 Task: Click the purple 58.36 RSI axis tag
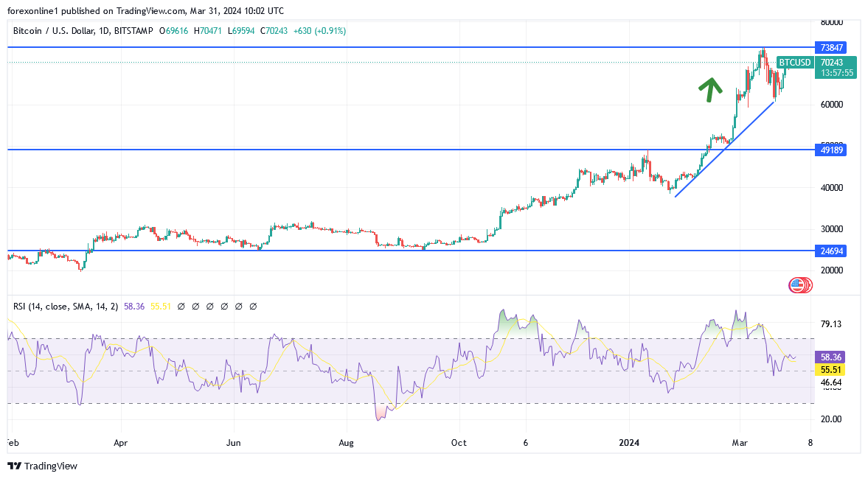830,358
